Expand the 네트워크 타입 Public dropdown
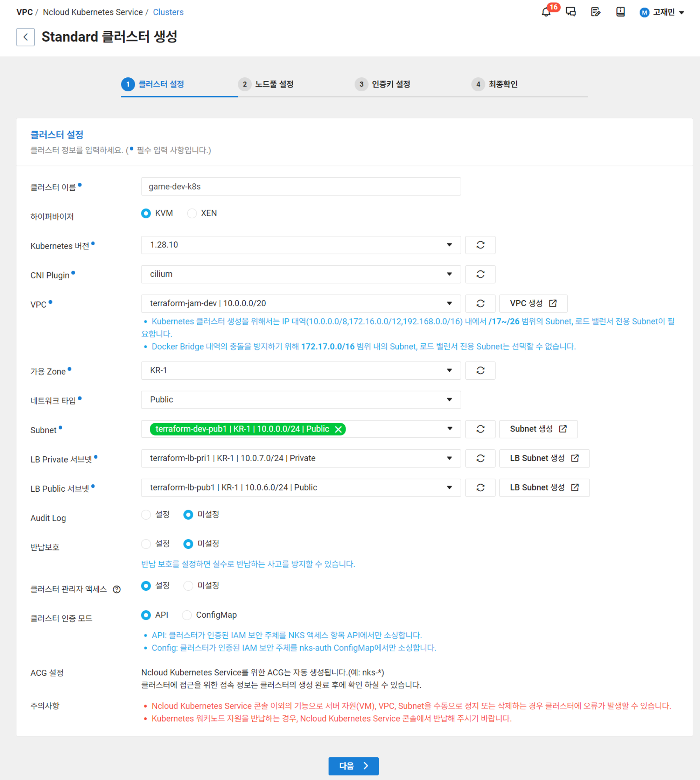The height and width of the screenshot is (780, 700). click(300, 400)
